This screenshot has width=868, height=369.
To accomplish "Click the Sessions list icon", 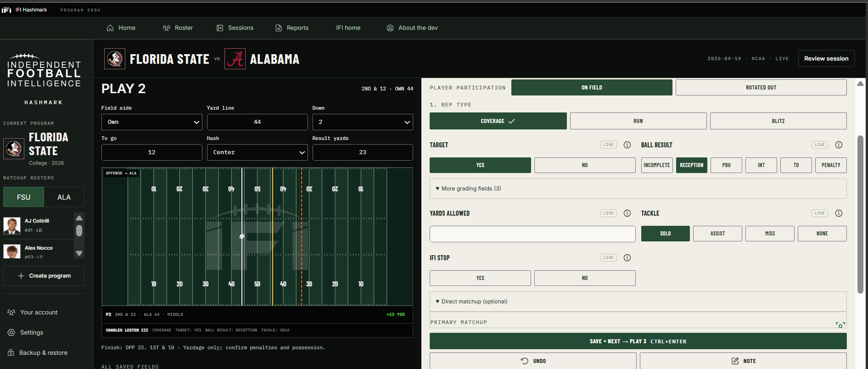I will coord(220,28).
